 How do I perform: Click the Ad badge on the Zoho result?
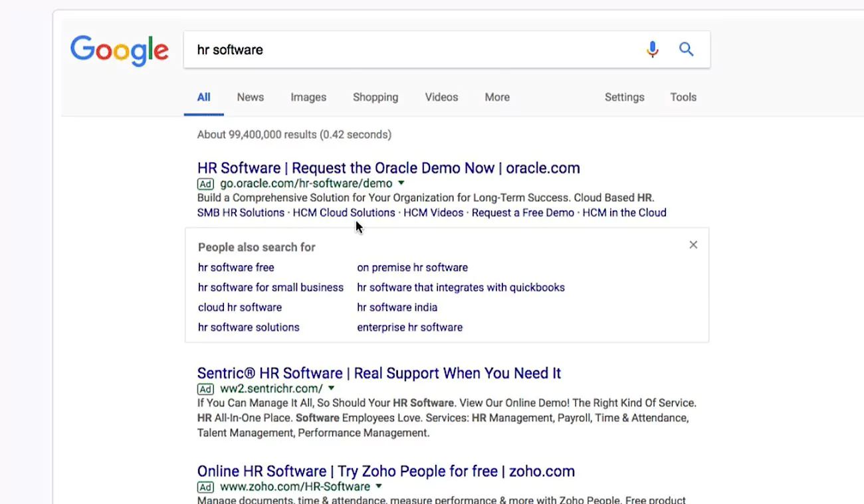tap(205, 487)
